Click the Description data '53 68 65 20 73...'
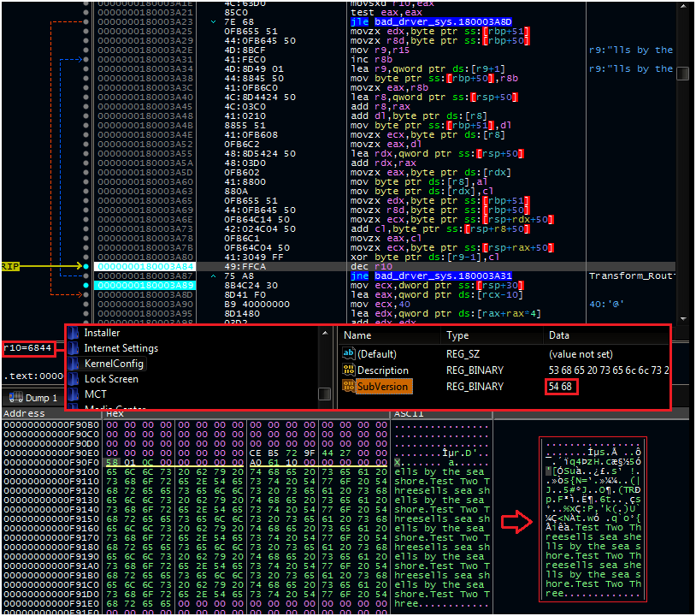The height and width of the screenshot is (616, 696). 609,370
